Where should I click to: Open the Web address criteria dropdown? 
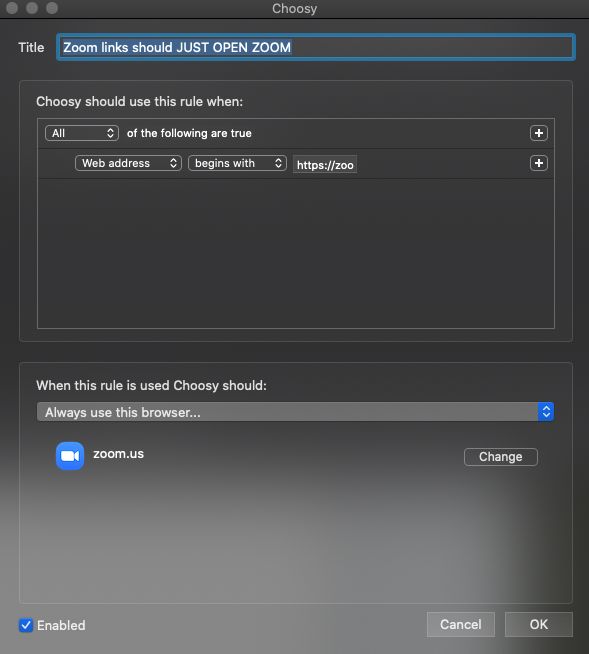128,163
